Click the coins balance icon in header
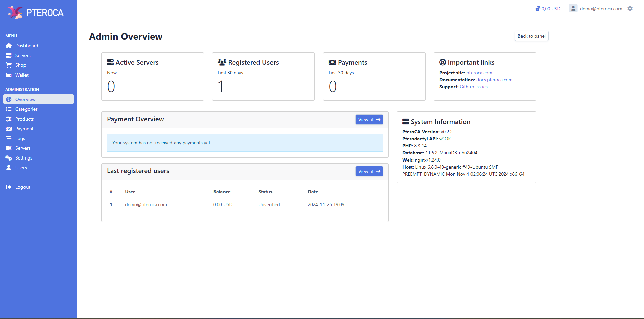Screen dimensions: 644x319 point(538,9)
